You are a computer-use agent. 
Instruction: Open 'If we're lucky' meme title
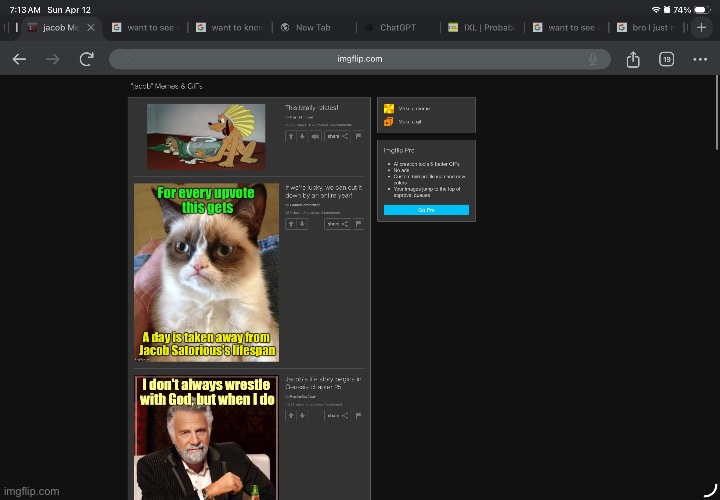(324, 191)
